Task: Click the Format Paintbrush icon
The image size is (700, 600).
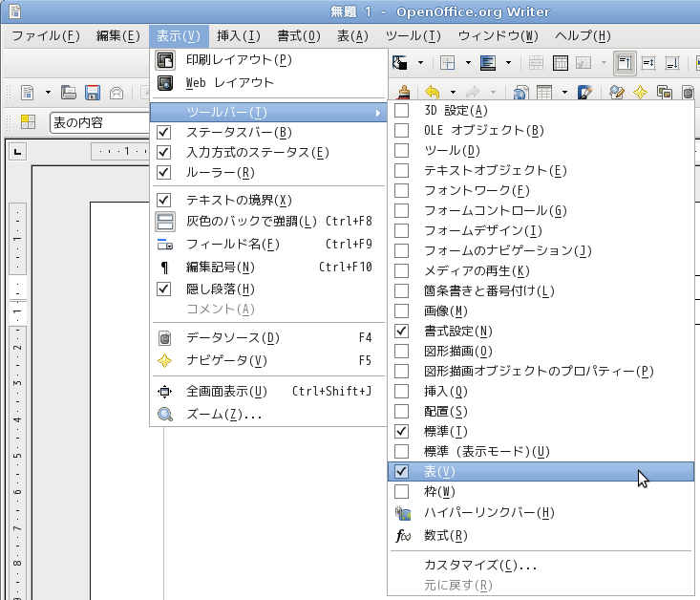Action: point(403,93)
